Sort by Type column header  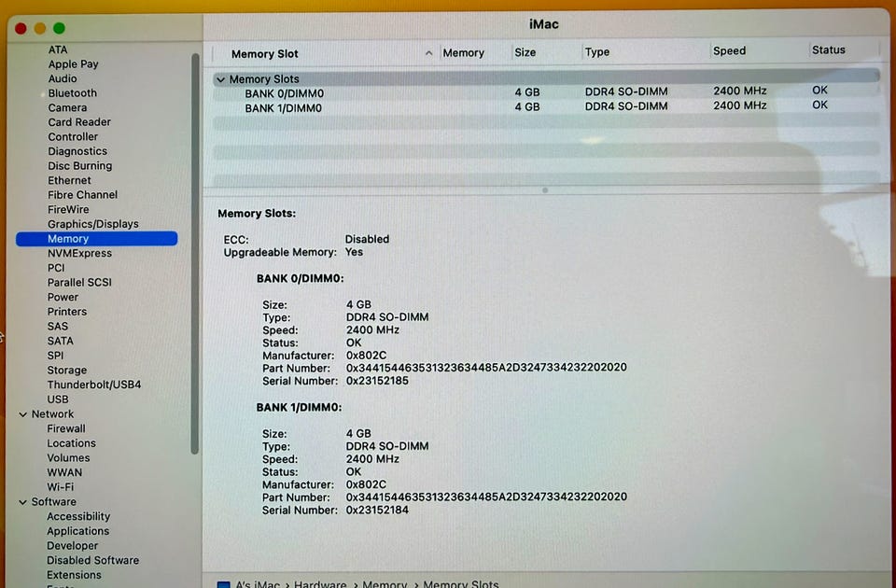(597, 52)
